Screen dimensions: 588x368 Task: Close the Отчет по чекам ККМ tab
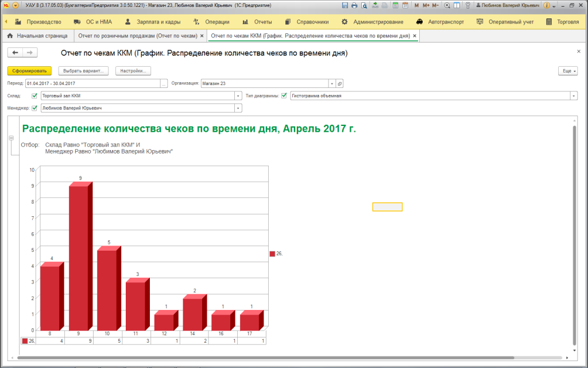[415, 36]
